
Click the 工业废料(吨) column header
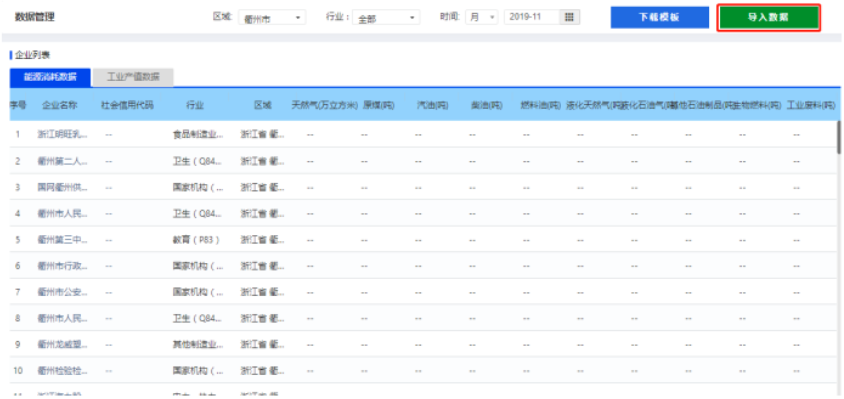coord(811,105)
